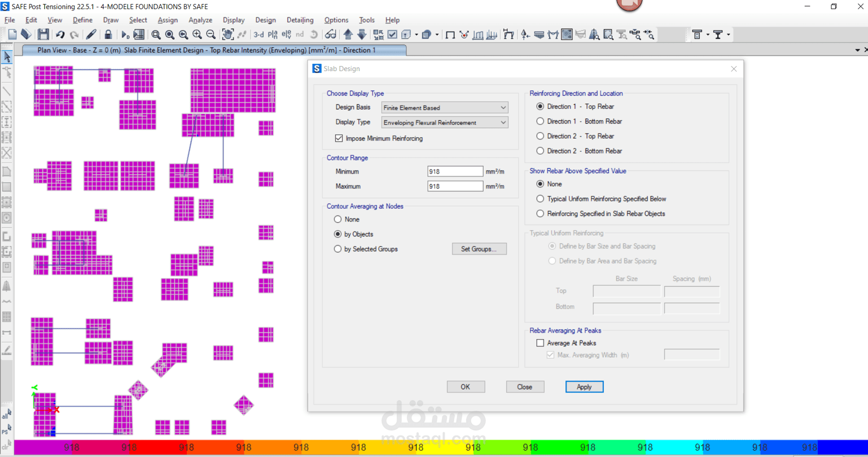Move down in list blue arrow
Screen dimensions: 868x457
pyautogui.click(x=362, y=34)
